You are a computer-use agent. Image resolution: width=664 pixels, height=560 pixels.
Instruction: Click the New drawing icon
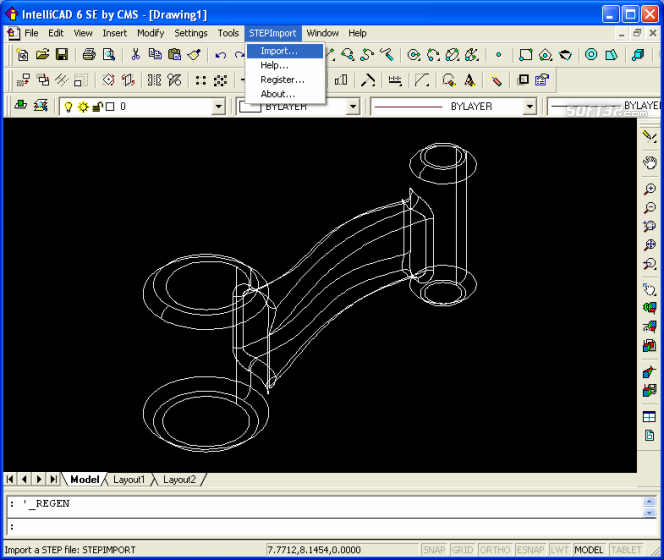point(22,55)
